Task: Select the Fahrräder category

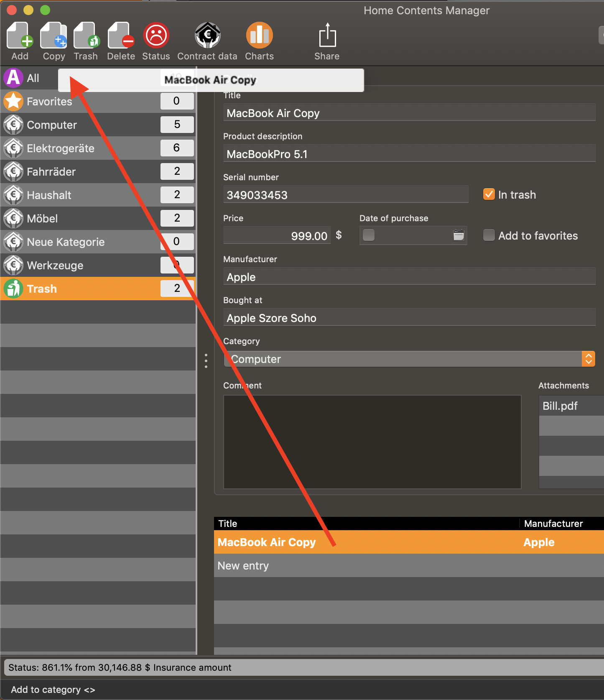Action: [x=98, y=171]
